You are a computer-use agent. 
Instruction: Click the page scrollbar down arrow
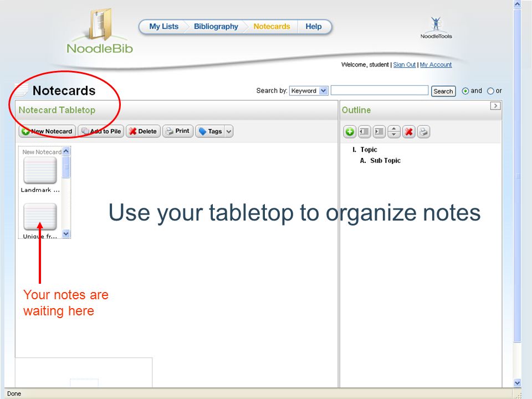coord(517,383)
